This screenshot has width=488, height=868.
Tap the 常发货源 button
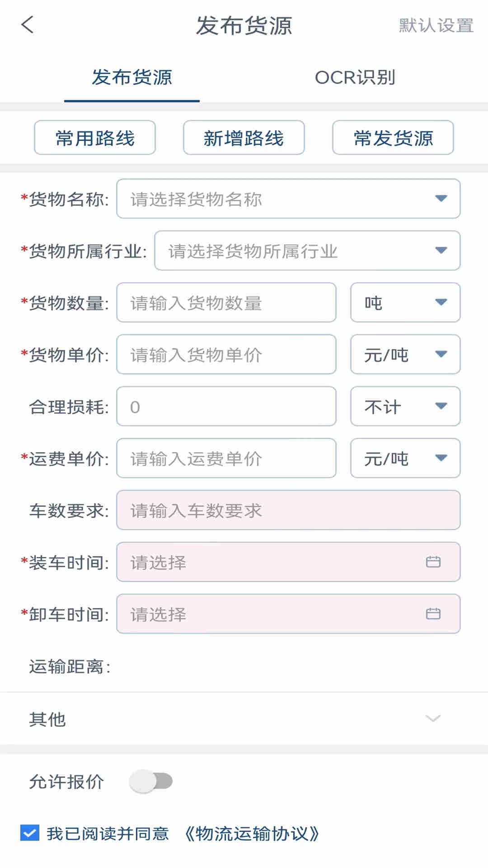coord(393,138)
